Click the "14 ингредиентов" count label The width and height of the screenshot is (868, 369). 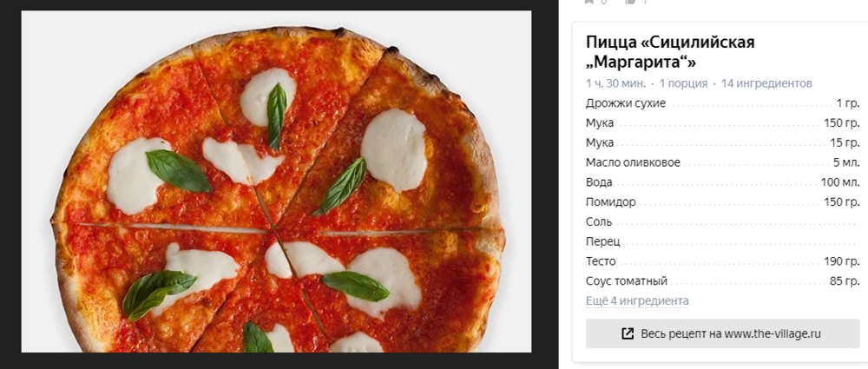766,83
